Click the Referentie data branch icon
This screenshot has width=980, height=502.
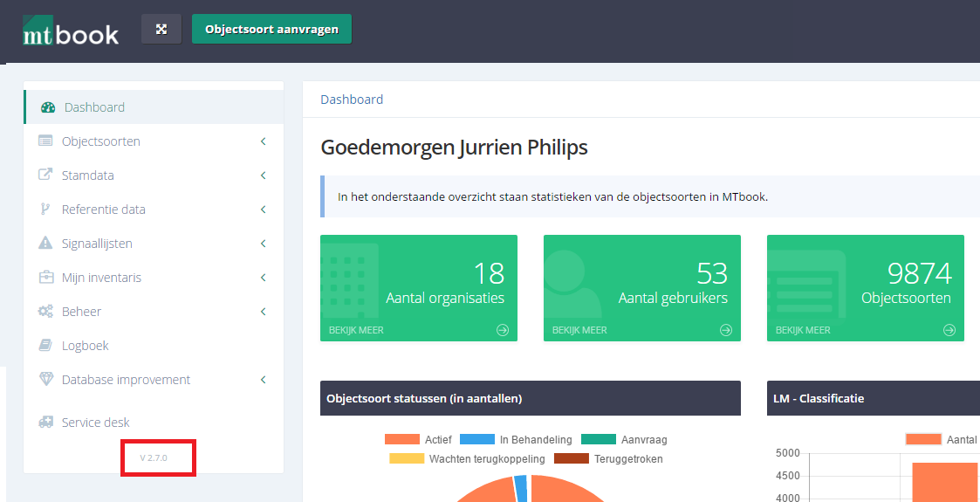[x=45, y=210]
